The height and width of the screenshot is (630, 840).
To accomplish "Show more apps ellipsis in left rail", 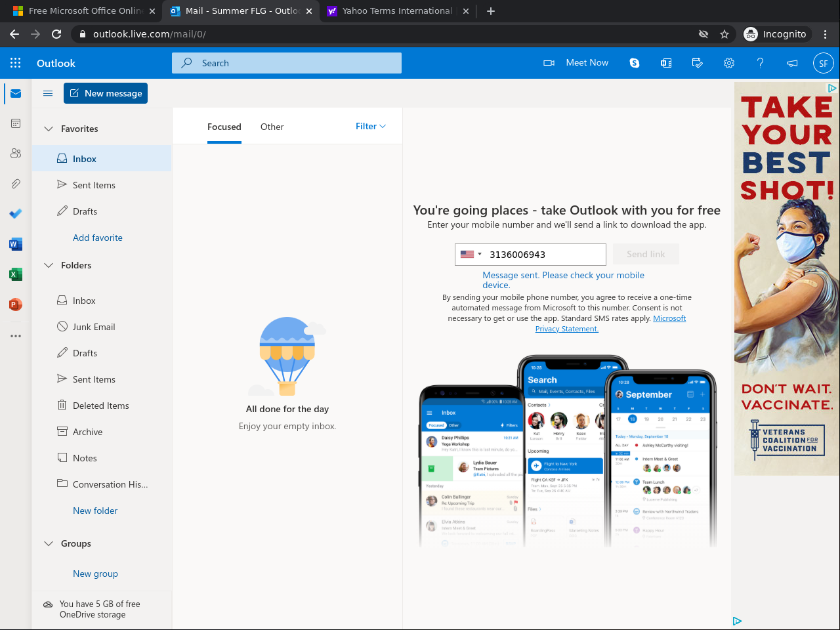I will click(16, 336).
